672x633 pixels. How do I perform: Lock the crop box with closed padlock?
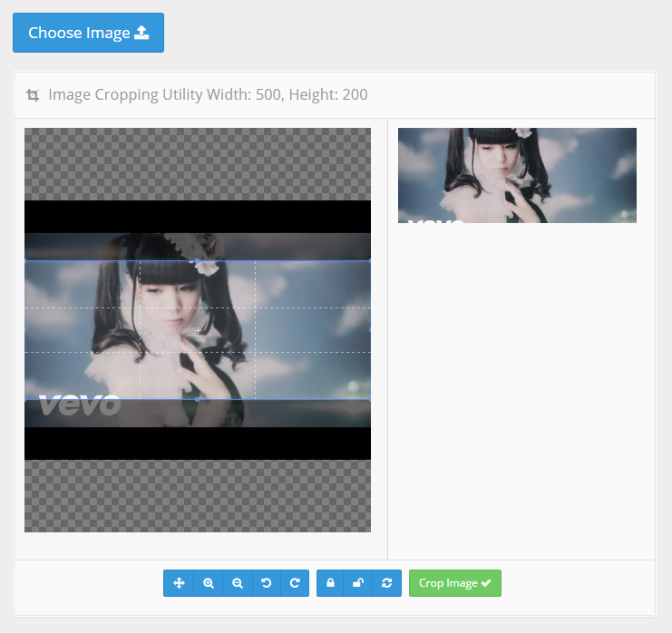pyautogui.click(x=330, y=583)
